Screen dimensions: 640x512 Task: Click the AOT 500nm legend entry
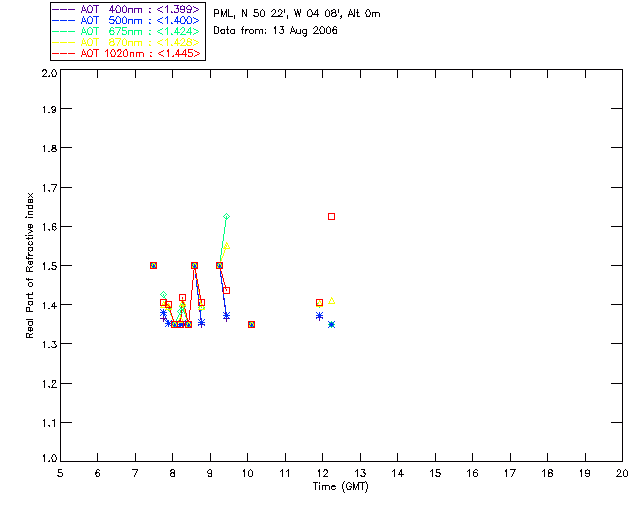(x=126, y=20)
